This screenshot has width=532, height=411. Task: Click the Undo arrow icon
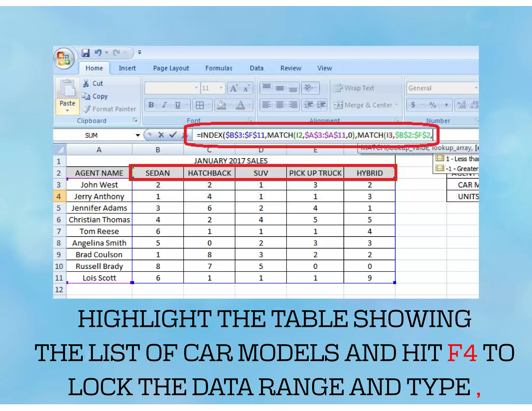click(98, 53)
